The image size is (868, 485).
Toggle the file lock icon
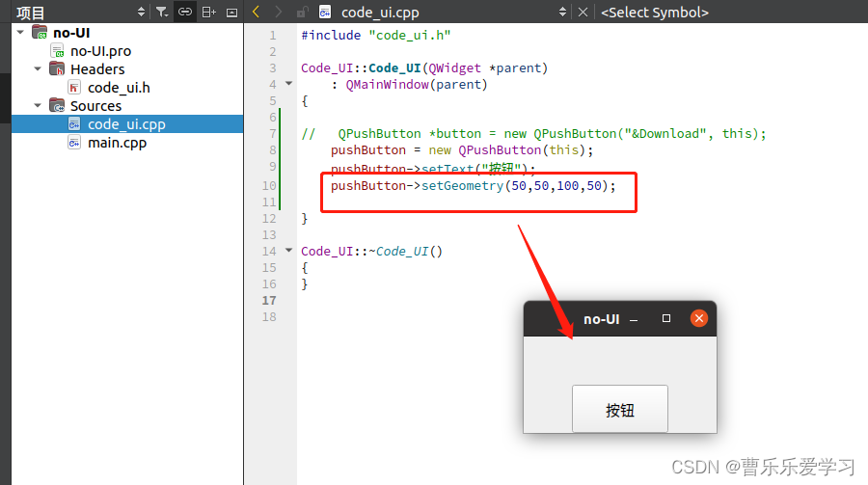(303, 13)
